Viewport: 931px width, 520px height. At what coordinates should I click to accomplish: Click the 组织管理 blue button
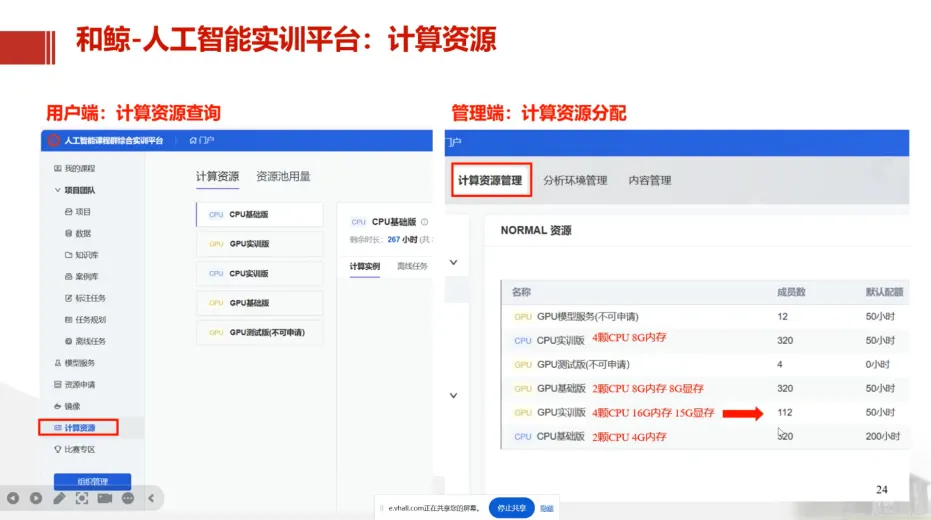pyautogui.click(x=92, y=481)
